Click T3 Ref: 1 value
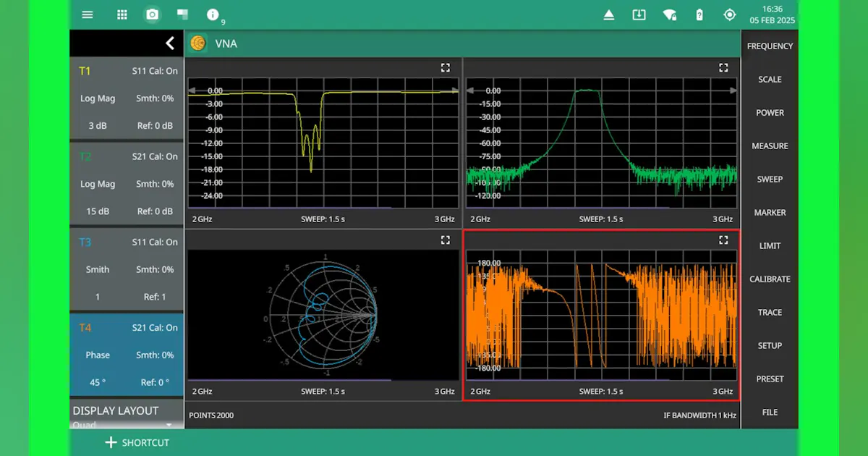 tap(155, 297)
